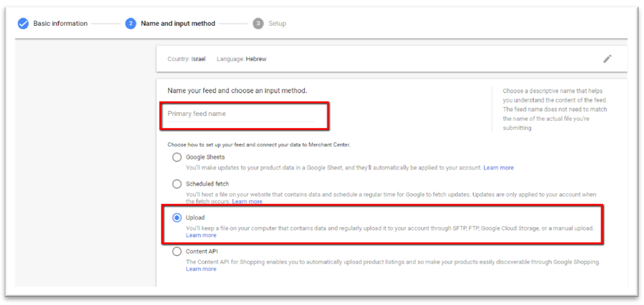Image resolution: width=644 pixels, height=305 pixels.
Task: Click the Scheduled fetch option label
Action: (x=207, y=184)
